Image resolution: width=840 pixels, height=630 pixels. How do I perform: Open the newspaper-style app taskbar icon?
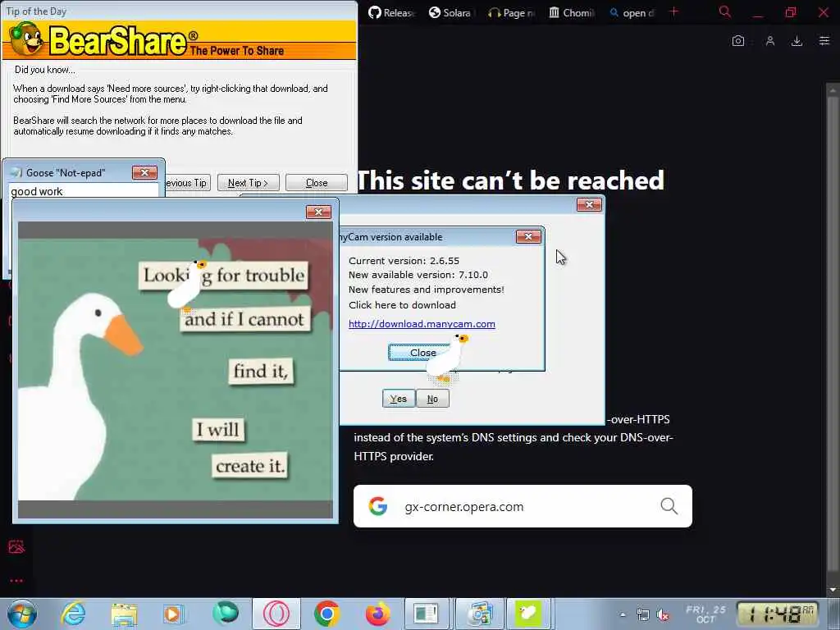coord(427,614)
